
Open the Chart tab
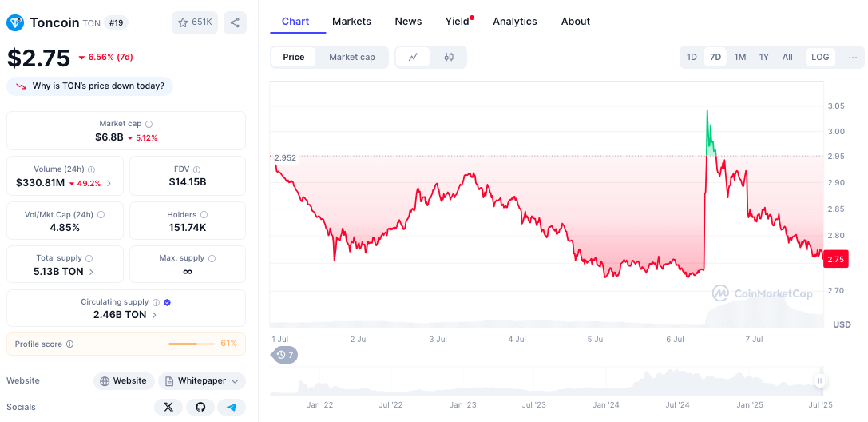tap(295, 22)
